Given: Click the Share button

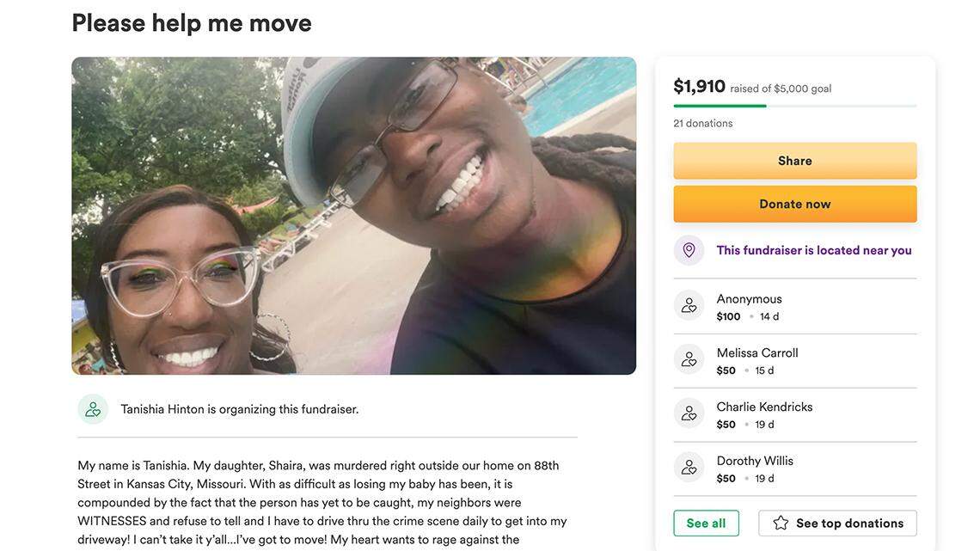Looking at the screenshot, I should tap(795, 161).
